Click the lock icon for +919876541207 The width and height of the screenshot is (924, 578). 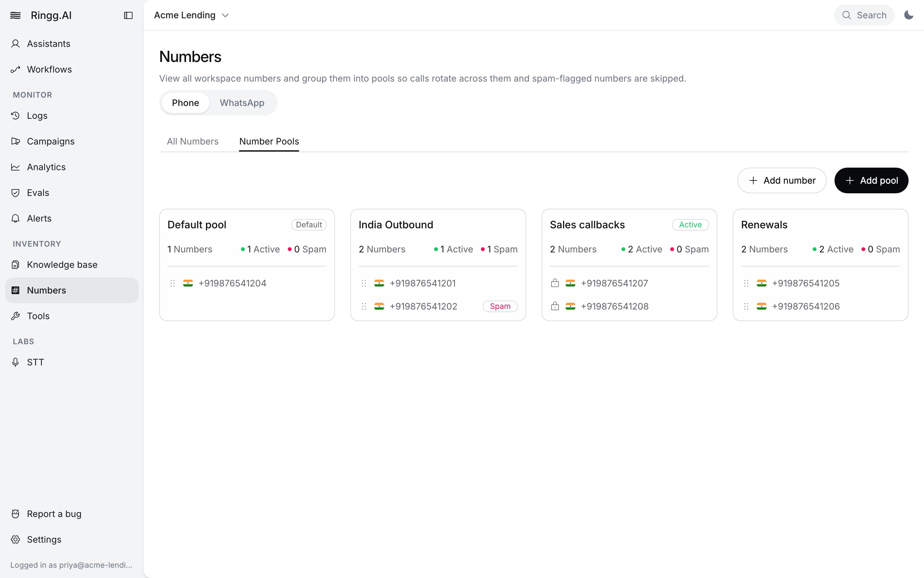coord(555,283)
